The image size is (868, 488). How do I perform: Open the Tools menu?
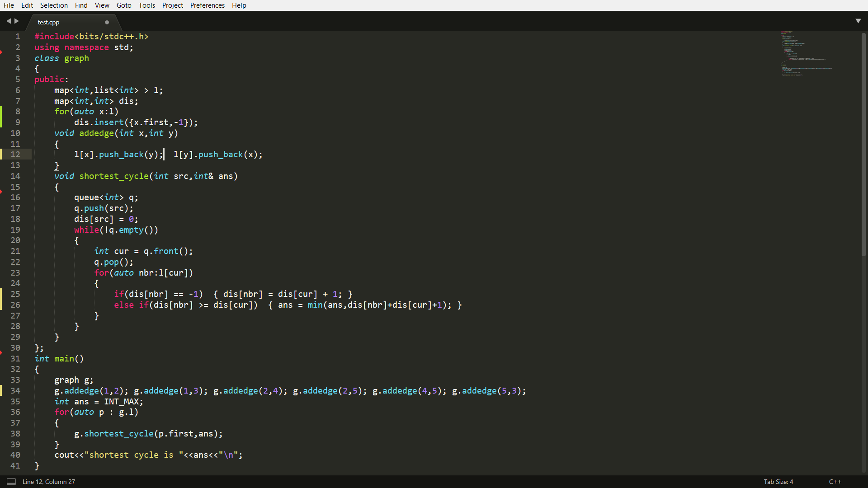point(146,5)
